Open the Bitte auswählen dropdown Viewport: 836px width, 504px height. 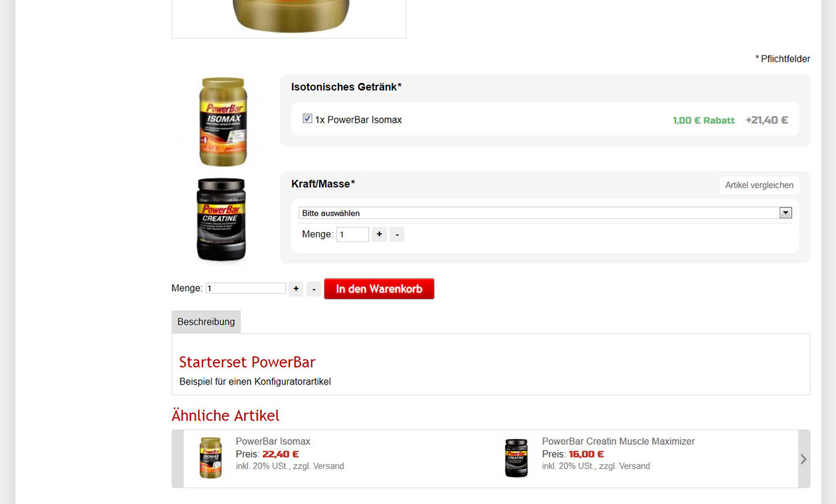pos(545,213)
